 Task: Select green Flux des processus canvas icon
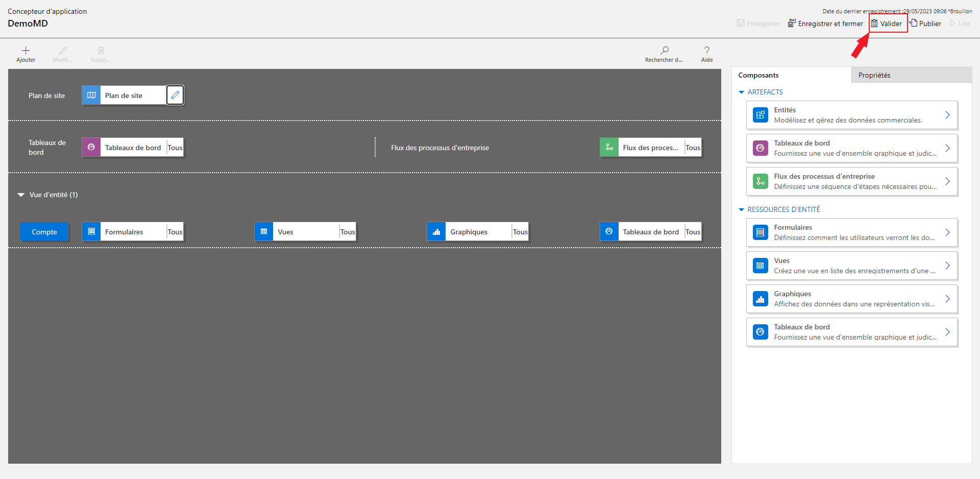(x=609, y=147)
